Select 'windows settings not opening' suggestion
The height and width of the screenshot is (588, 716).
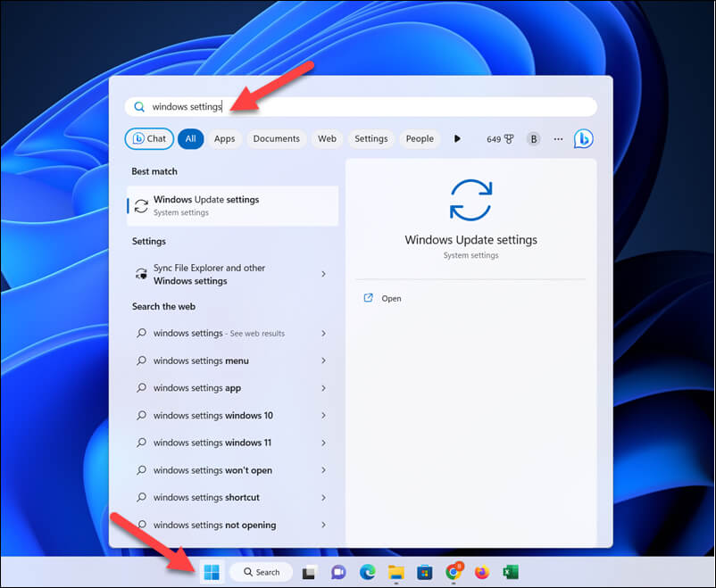coord(232,525)
